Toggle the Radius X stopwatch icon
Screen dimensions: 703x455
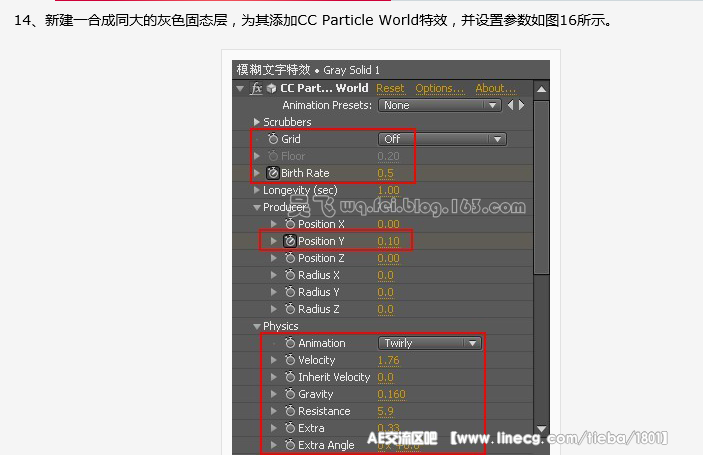[290, 275]
